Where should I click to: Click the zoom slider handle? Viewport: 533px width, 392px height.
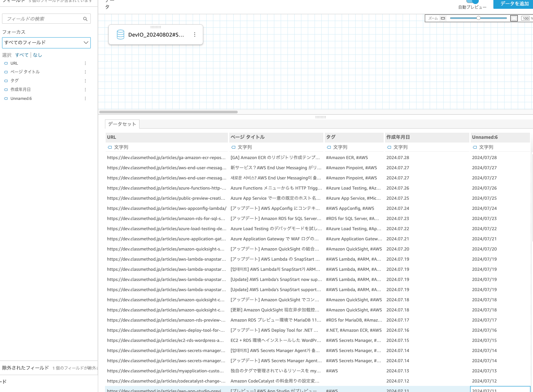point(478,18)
